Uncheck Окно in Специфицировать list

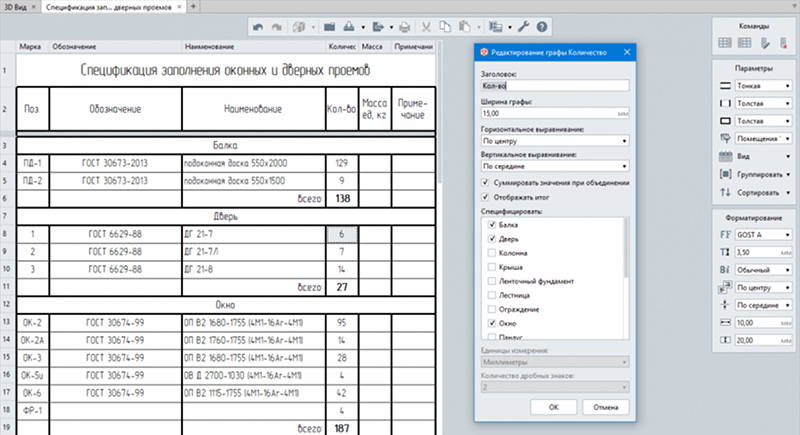coord(492,323)
